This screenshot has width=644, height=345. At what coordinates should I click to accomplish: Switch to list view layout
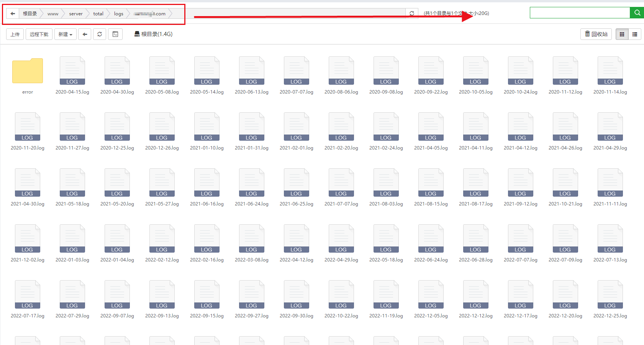point(635,34)
